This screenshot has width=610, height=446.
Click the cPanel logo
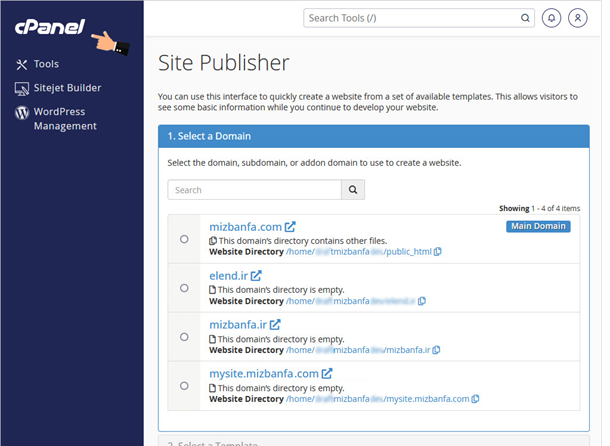[x=50, y=27]
